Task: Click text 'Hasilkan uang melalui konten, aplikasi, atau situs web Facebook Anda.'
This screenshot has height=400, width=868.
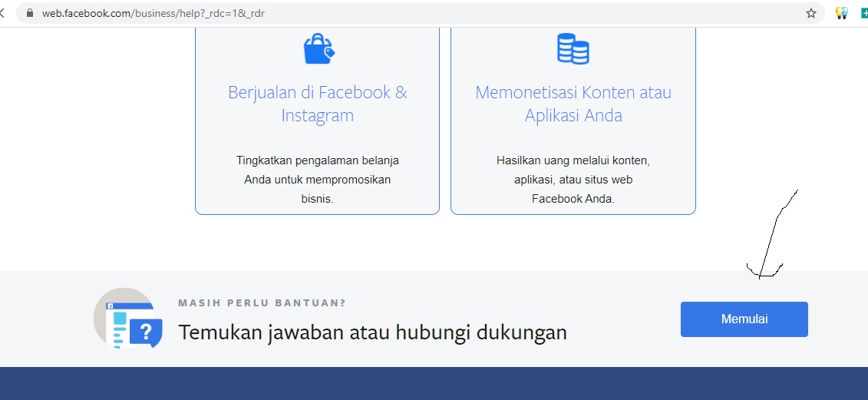Action: [x=573, y=180]
